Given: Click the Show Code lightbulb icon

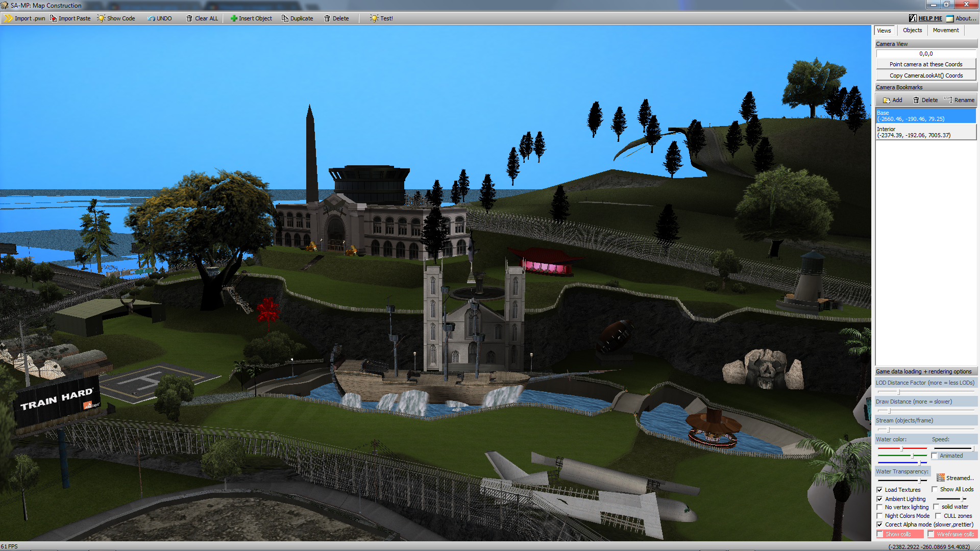Looking at the screenshot, I should click(101, 18).
